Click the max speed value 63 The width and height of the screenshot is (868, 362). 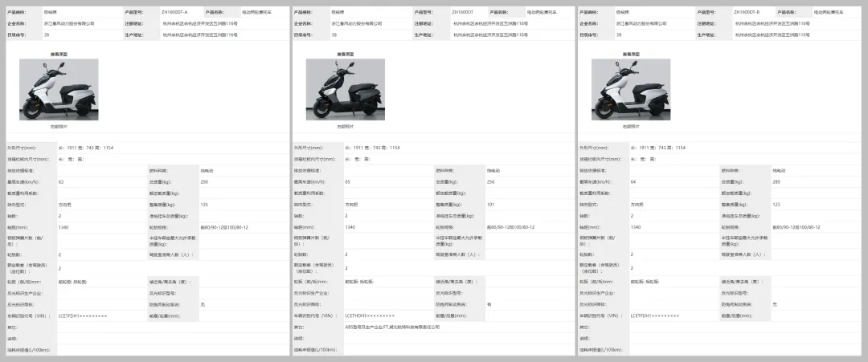60,182
